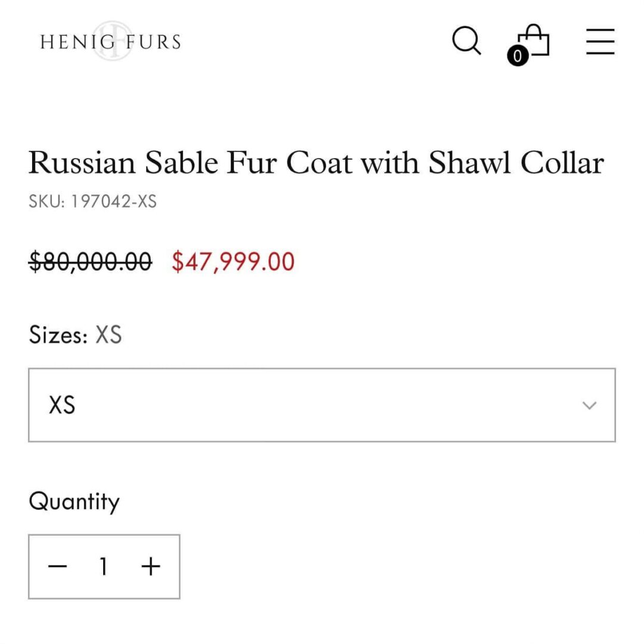
Task: Open the XS size dropdown
Action: tap(322, 405)
